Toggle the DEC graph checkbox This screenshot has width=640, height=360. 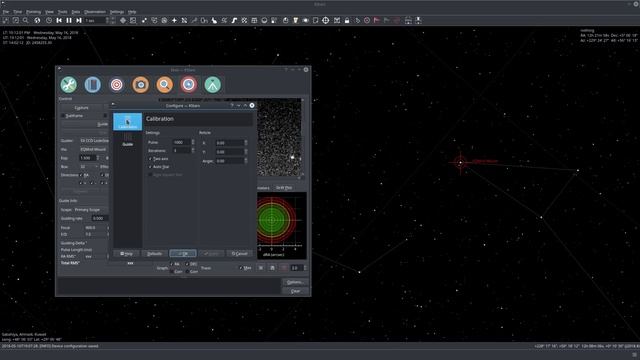(x=187, y=264)
